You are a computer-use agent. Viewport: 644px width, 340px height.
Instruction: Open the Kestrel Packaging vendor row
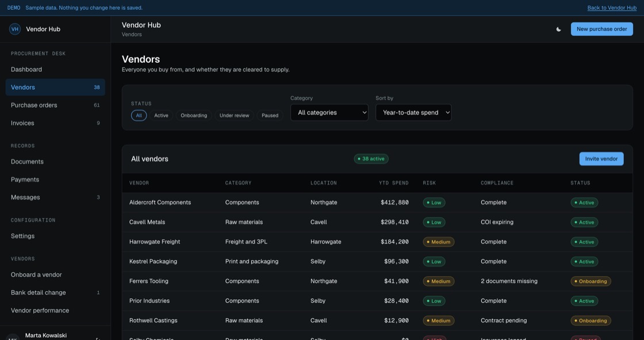[377, 262]
